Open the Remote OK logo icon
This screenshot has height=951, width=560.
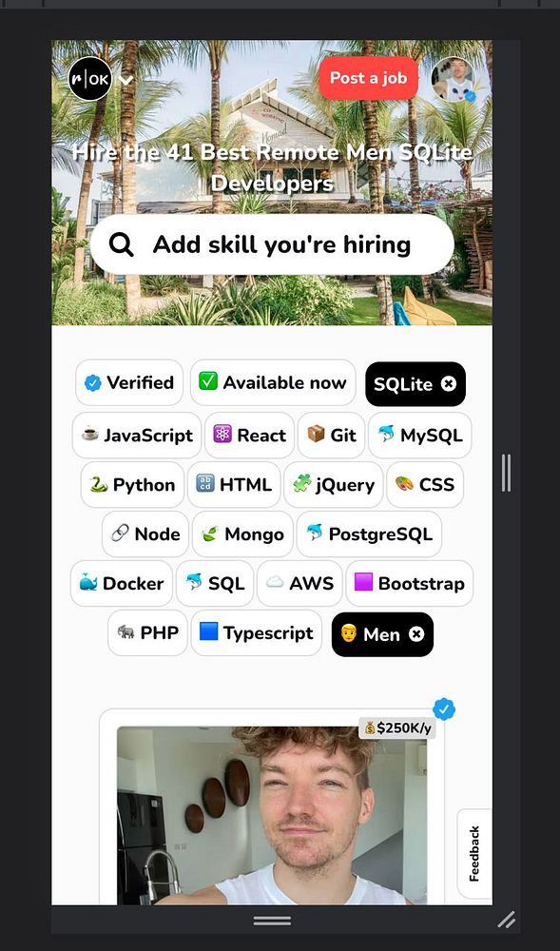pyautogui.click(x=90, y=79)
